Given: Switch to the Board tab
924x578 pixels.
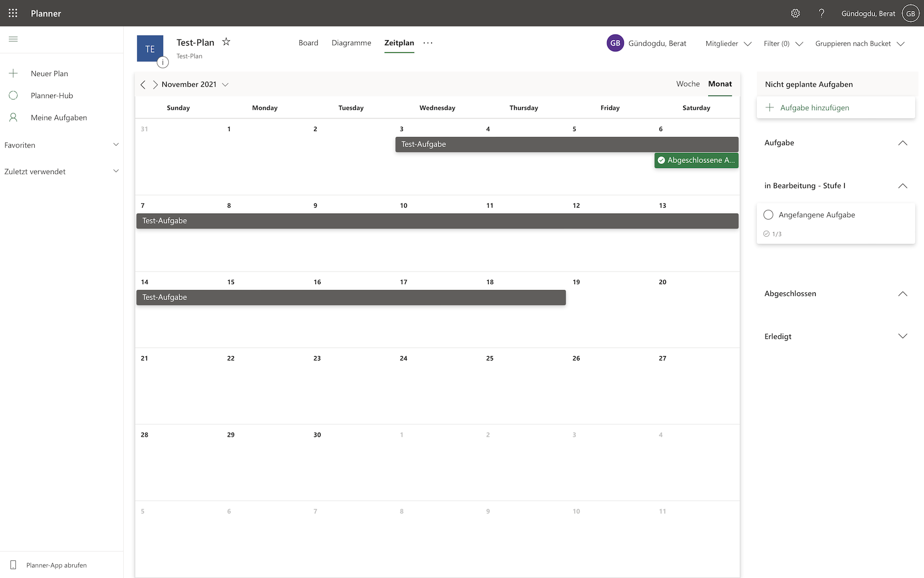Looking at the screenshot, I should tap(309, 43).
